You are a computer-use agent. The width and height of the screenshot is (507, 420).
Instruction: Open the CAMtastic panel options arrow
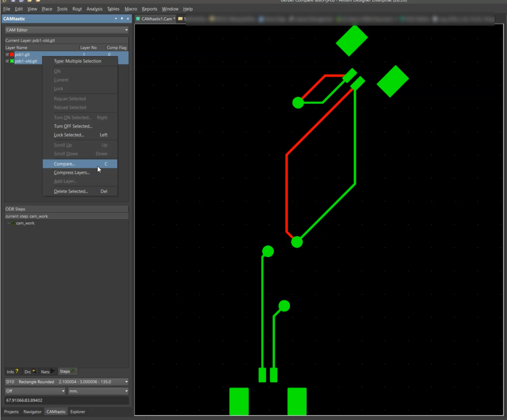coord(116,19)
